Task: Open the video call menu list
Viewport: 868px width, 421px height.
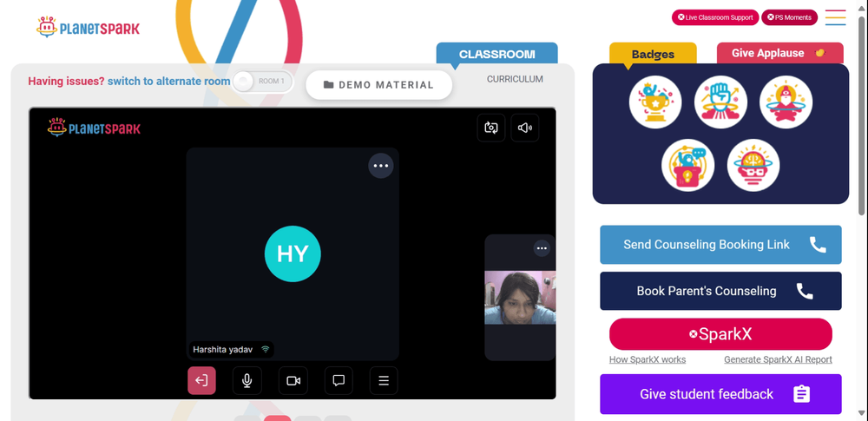Action: tap(384, 380)
